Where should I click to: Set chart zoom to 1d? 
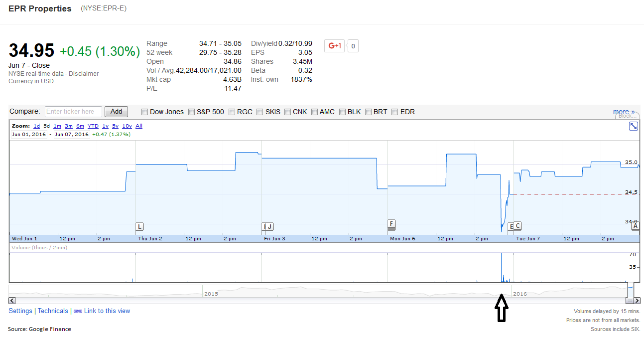(x=37, y=126)
